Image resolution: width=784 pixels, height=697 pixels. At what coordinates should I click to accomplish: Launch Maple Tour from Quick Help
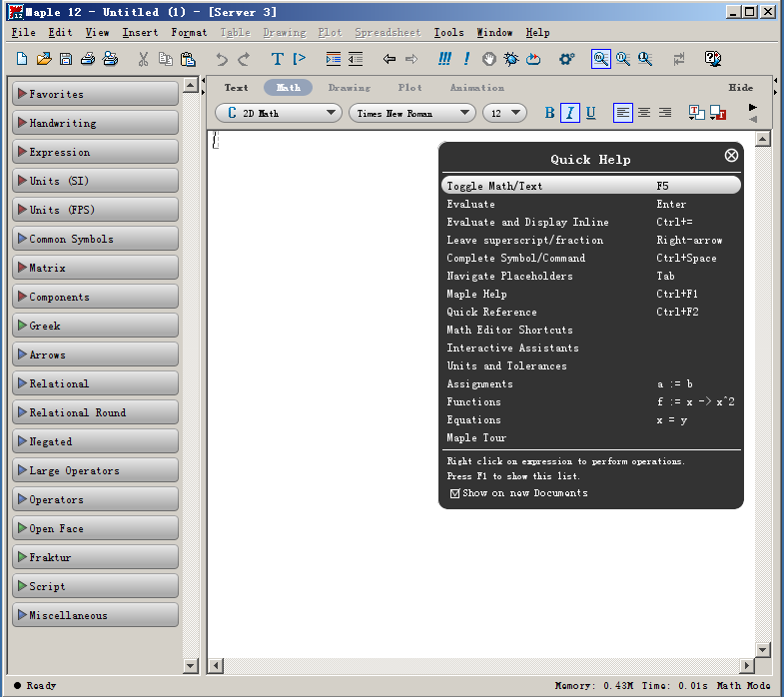(x=476, y=438)
